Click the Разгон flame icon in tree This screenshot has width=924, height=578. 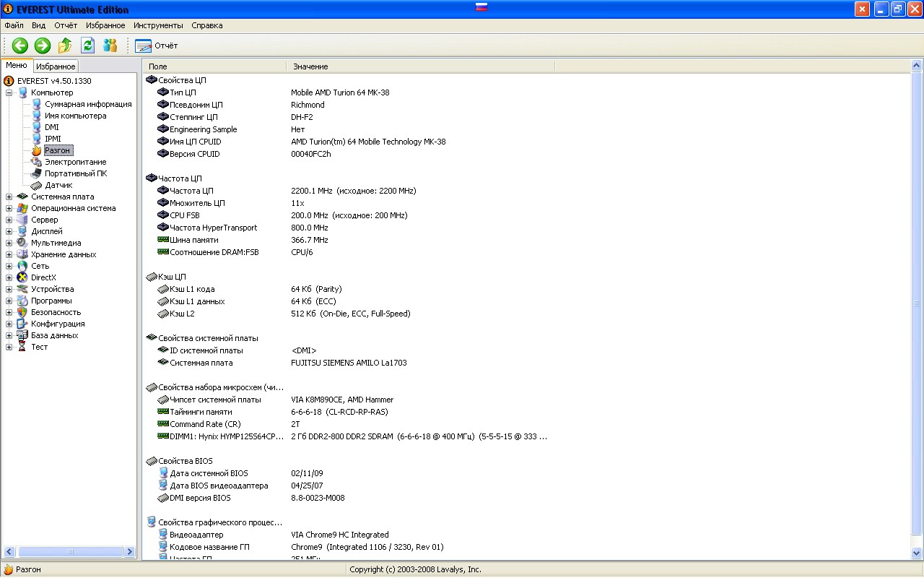(x=37, y=150)
